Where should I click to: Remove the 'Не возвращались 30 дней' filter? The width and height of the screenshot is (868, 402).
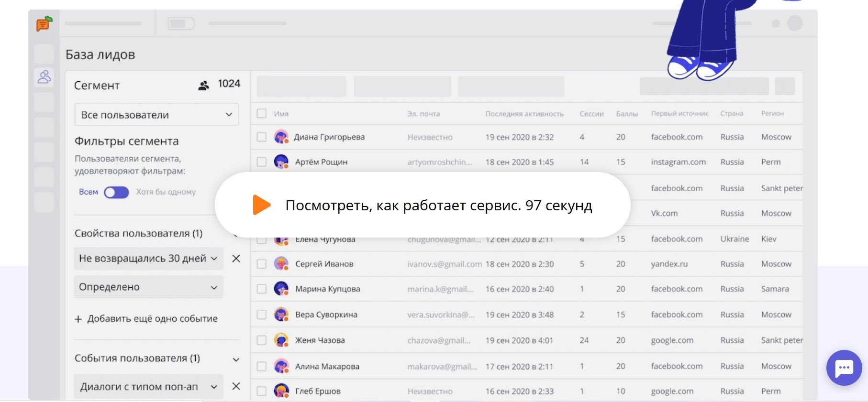click(x=236, y=259)
